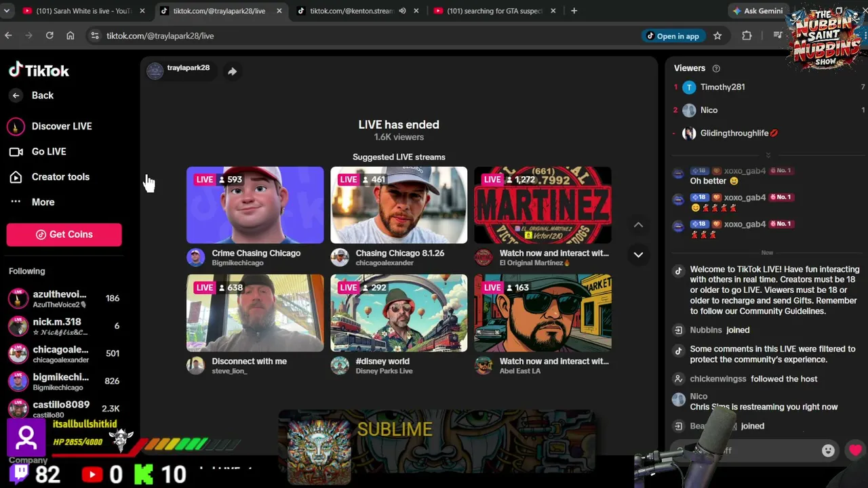Image resolution: width=868 pixels, height=488 pixels.
Task: Click the traylapark28 profile avatar
Action: pyautogui.click(x=155, y=70)
